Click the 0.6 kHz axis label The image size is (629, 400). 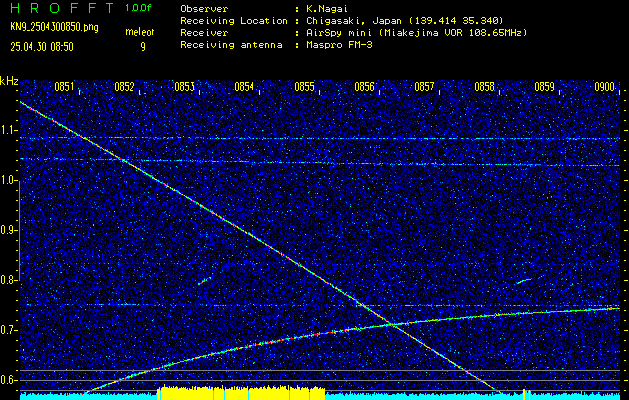click(x=8, y=380)
